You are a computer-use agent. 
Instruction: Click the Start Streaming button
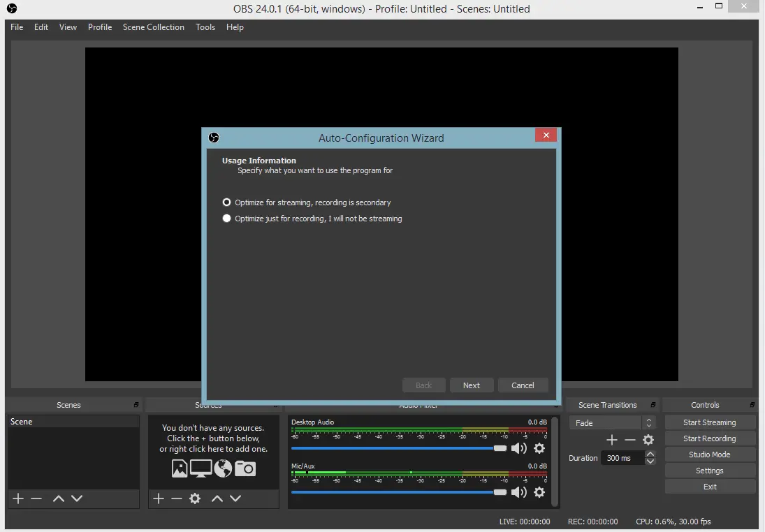(x=709, y=422)
